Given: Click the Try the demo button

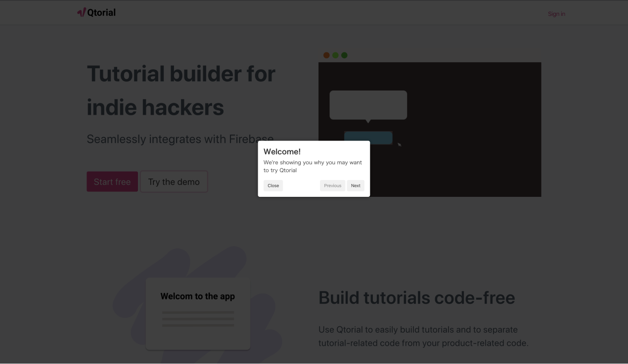Looking at the screenshot, I should pos(174,182).
